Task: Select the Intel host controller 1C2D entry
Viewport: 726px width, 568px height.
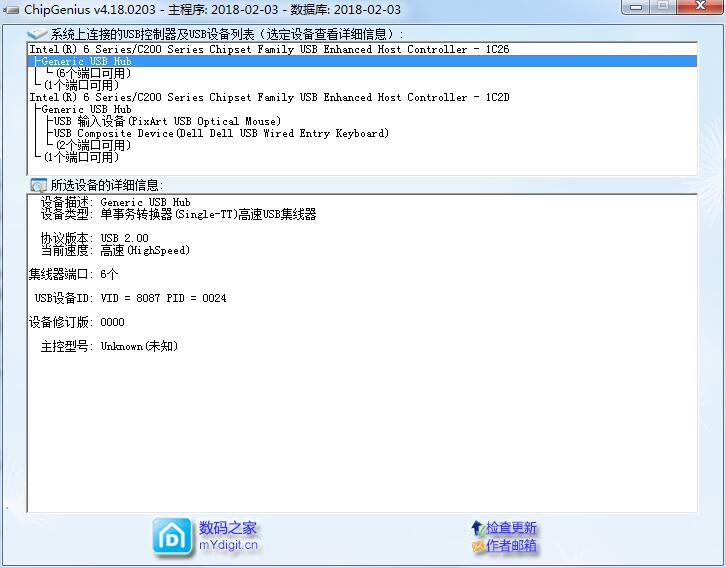Action: tap(269, 97)
